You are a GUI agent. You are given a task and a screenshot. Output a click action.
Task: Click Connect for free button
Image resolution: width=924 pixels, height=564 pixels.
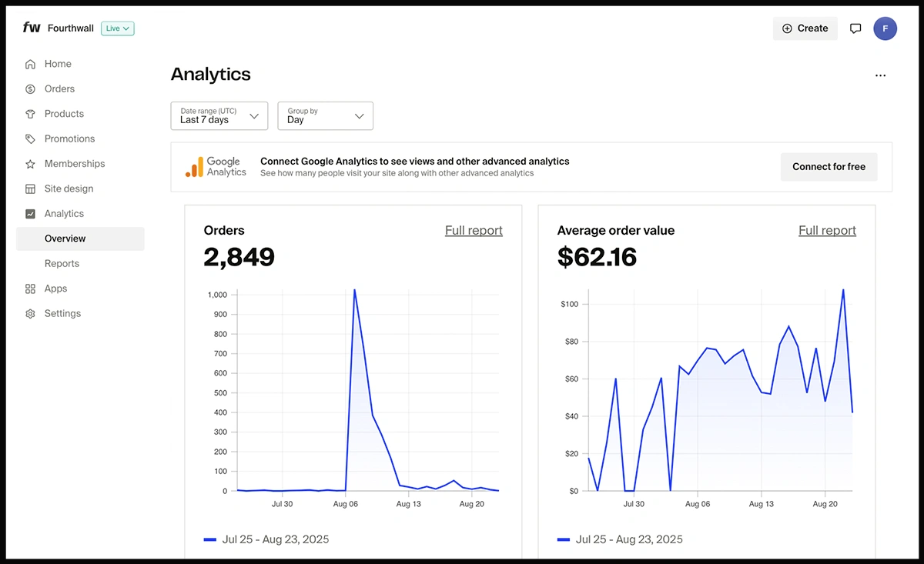click(x=829, y=167)
